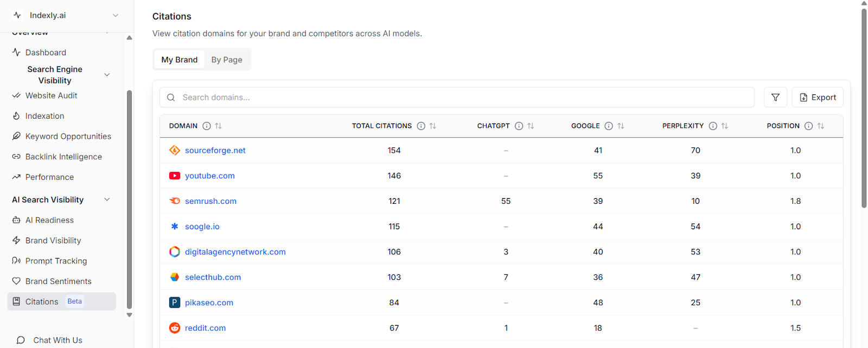Open the Indexly.ai workspace dropdown
Viewport: 868px width, 348px height.
(115, 15)
